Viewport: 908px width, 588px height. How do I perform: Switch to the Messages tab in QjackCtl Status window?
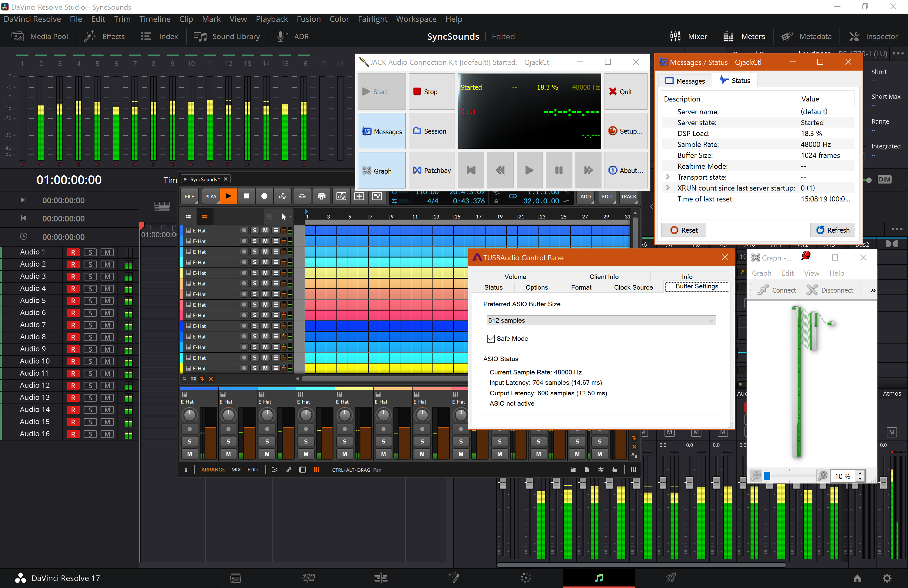click(x=685, y=81)
